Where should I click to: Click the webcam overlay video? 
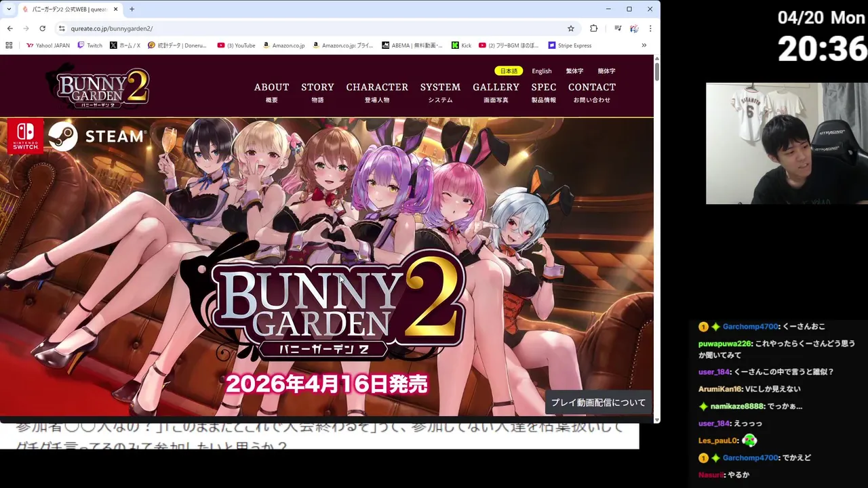(787, 144)
